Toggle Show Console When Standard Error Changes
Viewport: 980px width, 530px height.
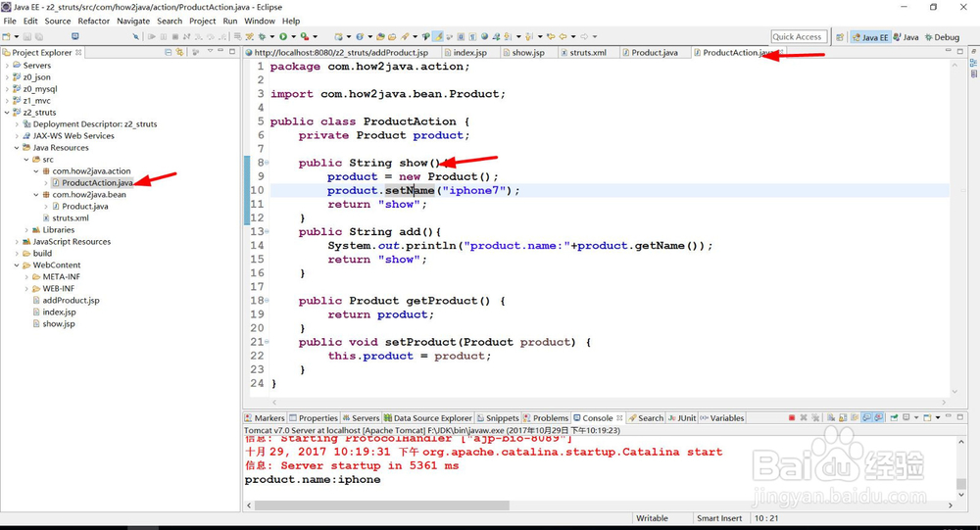(x=879, y=417)
